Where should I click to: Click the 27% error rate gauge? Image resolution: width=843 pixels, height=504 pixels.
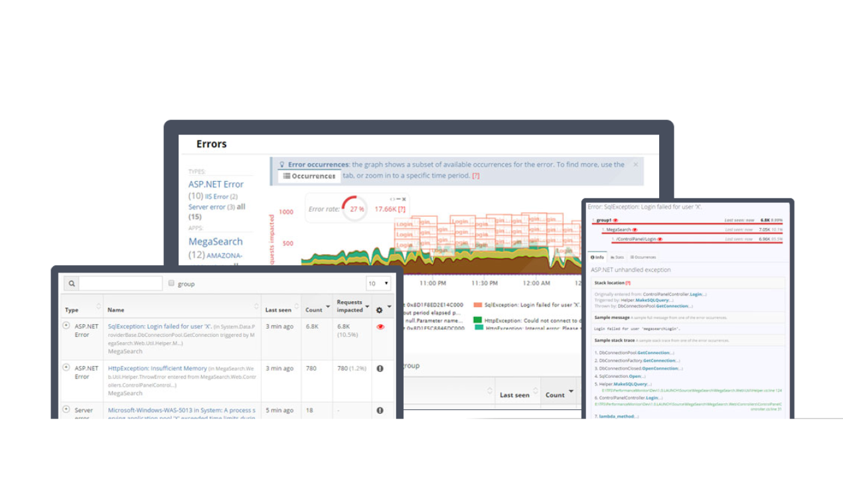(355, 209)
